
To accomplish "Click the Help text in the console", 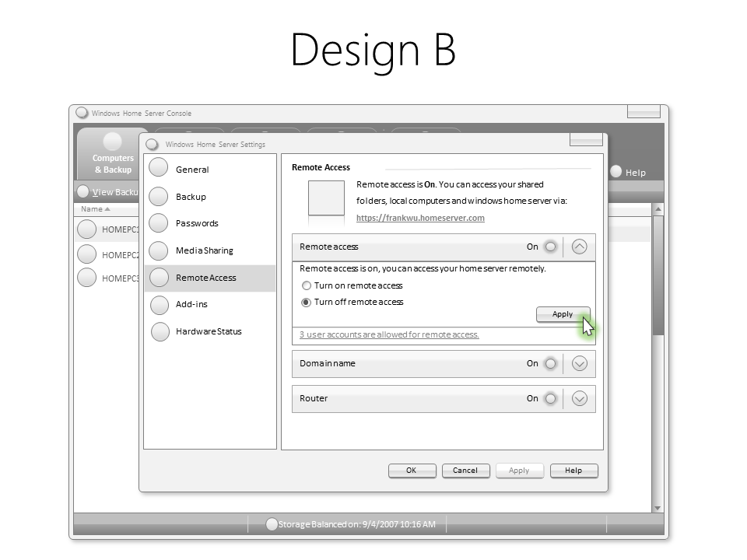I will click(636, 173).
